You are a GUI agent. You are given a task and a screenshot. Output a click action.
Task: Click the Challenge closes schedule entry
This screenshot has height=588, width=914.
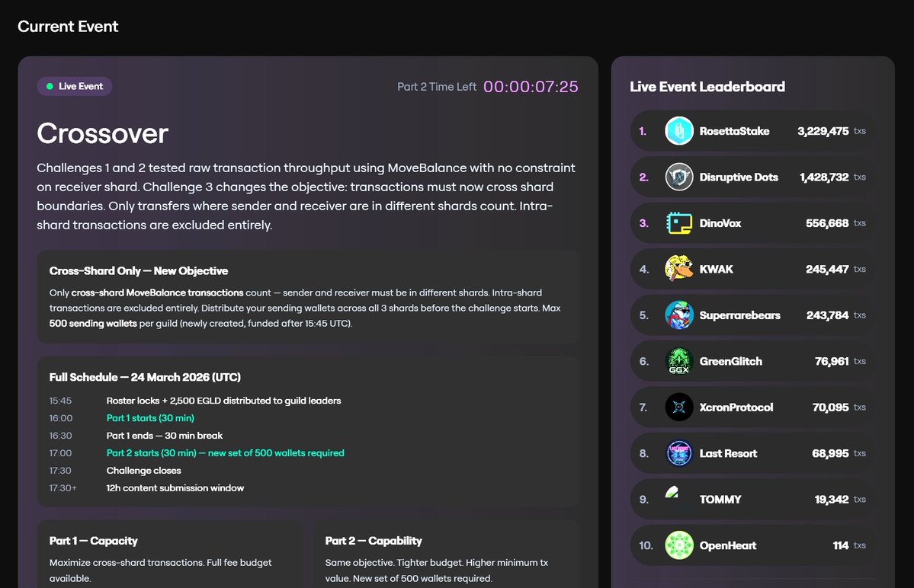tap(143, 471)
